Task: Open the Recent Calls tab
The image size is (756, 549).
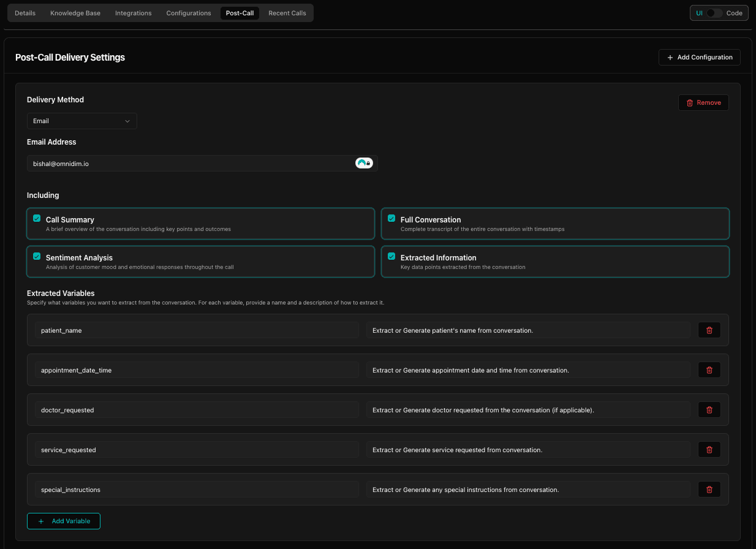Action: coord(287,13)
